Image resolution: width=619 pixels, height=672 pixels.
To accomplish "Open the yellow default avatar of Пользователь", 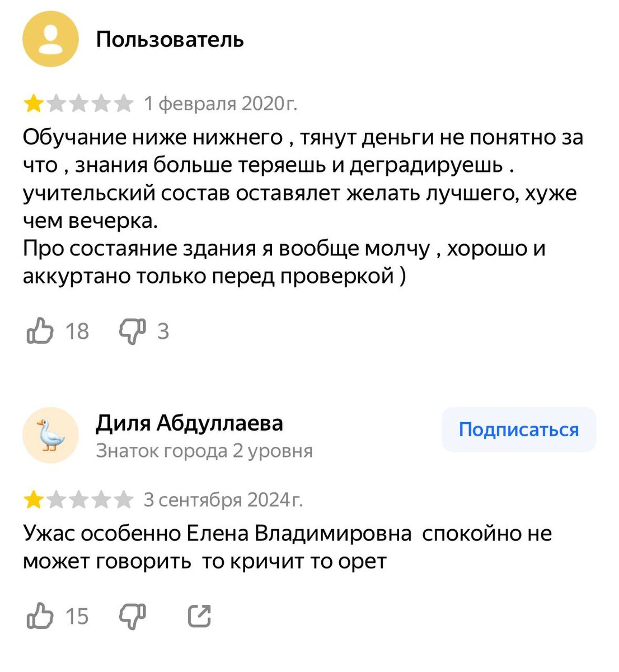I will coord(50,39).
